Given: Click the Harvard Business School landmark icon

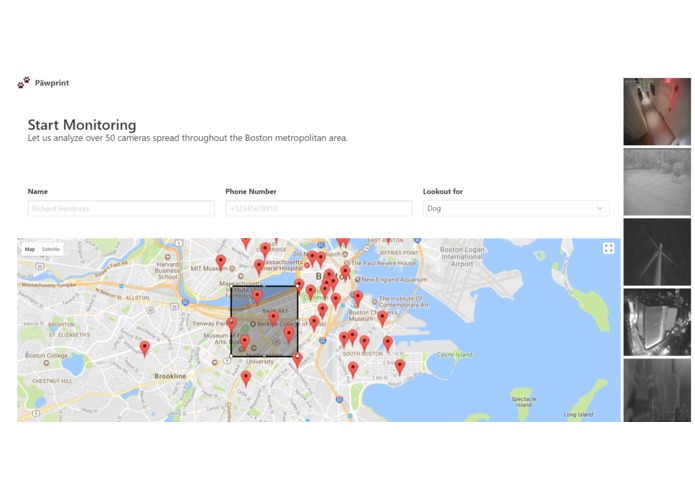Looking at the screenshot, I should (168, 257).
